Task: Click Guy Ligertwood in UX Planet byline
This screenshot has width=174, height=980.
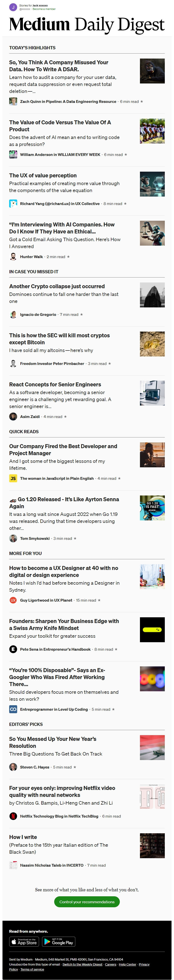Action: pos(46,600)
